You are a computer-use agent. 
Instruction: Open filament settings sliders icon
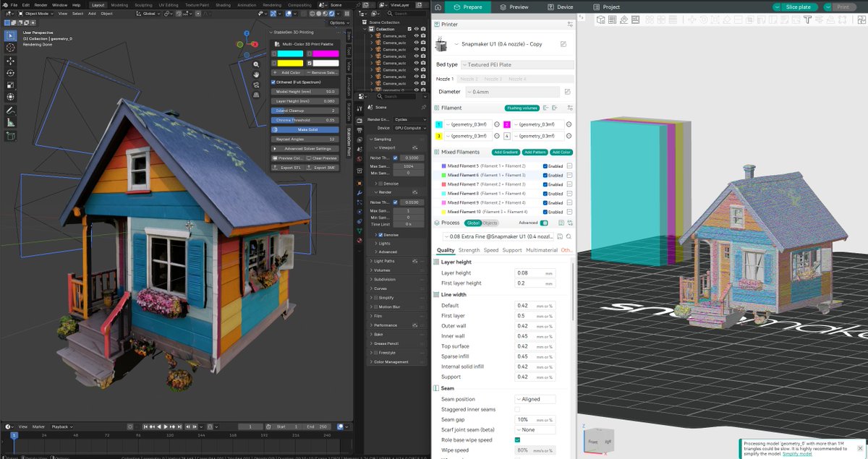click(570, 108)
